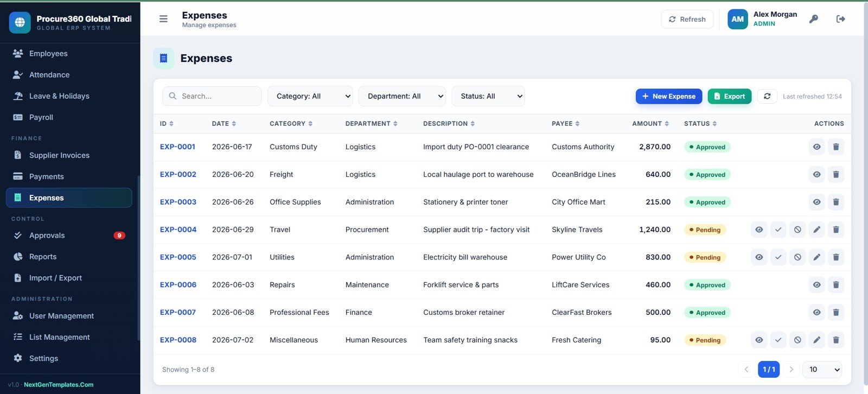868x394 pixels.
Task: Sort table by Amount column
Action: pos(650,124)
